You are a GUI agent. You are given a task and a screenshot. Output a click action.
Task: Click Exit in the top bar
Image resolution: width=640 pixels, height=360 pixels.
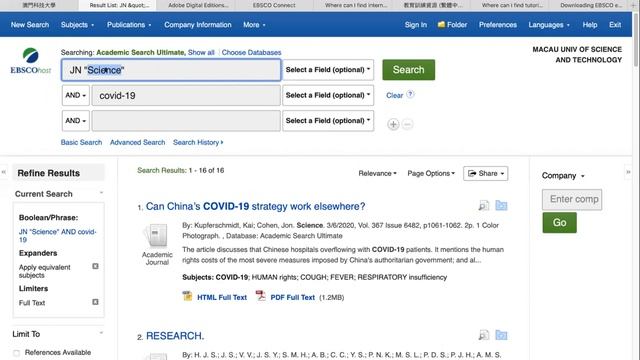(x=615, y=25)
